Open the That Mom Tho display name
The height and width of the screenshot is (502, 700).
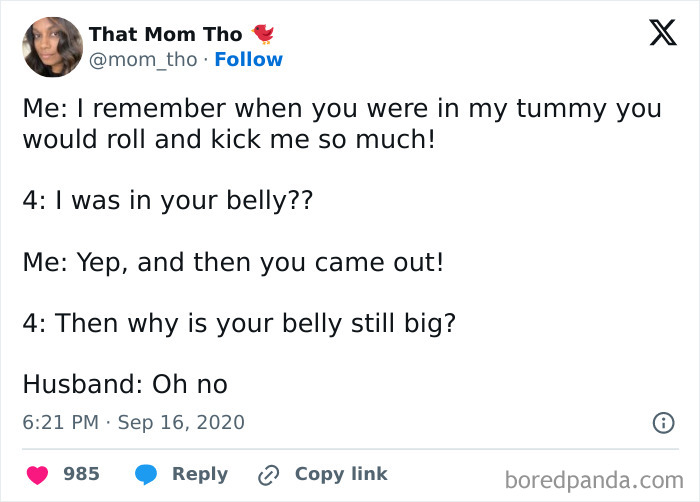pyautogui.click(x=165, y=34)
